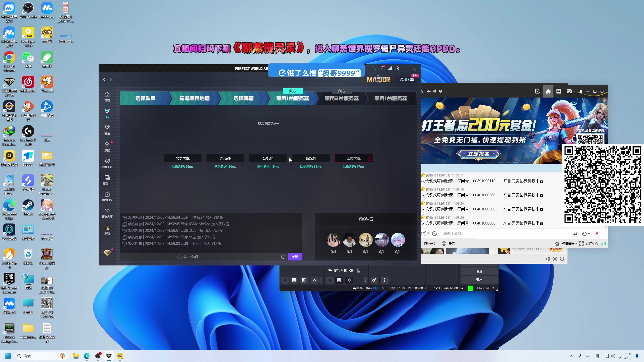Add a source with OBS sources plus button
This screenshot has height=362, width=644.
coord(330,280)
